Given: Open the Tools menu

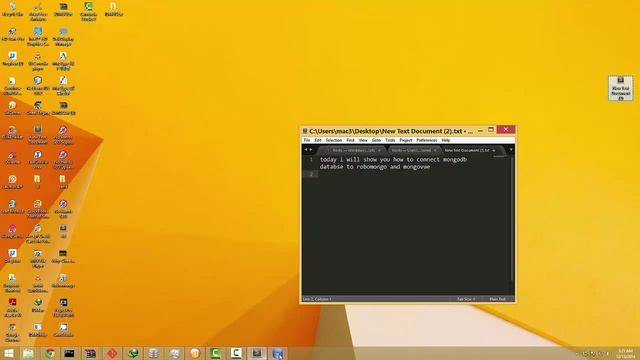Looking at the screenshot, I should click(390, 140).
